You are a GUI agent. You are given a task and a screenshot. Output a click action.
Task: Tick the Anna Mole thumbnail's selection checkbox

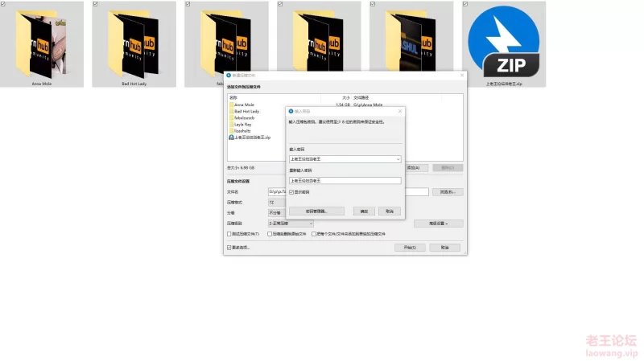(3, 4)
